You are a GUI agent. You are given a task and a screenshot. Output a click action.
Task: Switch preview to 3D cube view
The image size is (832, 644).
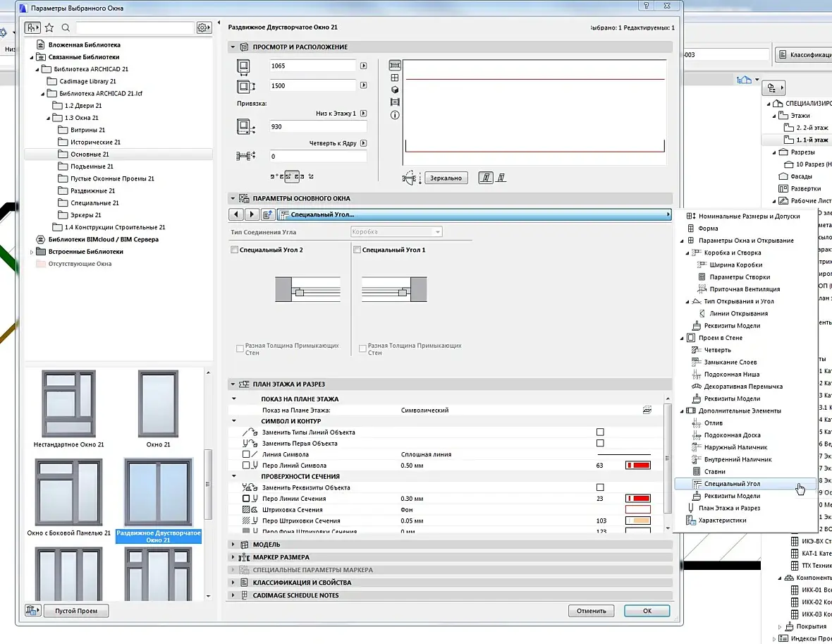tap(395, 90)
